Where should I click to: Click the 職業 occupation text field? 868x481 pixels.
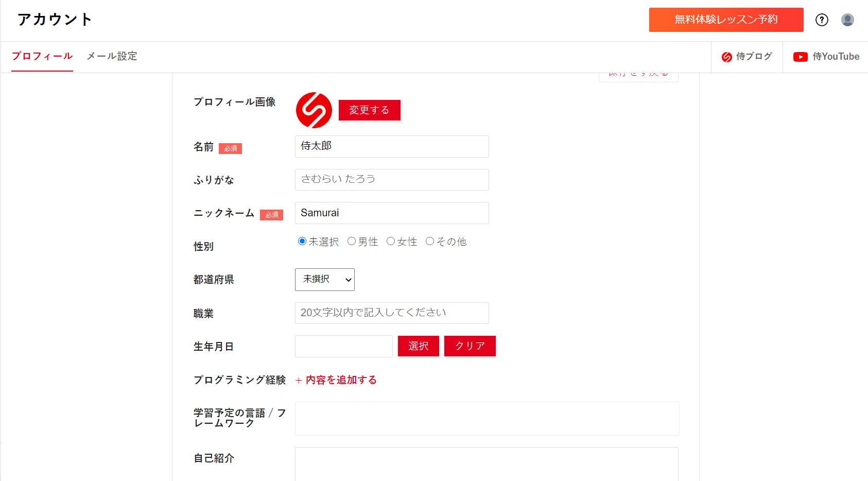point(391,313)
